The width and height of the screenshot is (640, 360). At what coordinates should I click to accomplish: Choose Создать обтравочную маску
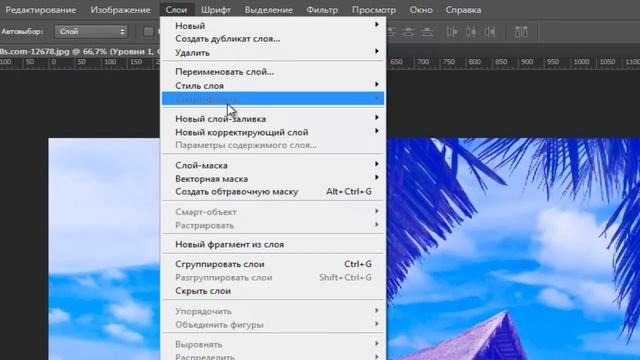(x=273, y=192)
